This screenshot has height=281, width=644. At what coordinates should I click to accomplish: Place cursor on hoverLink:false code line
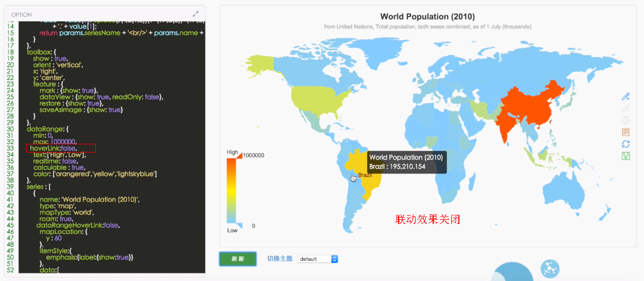tap(54, 148)
